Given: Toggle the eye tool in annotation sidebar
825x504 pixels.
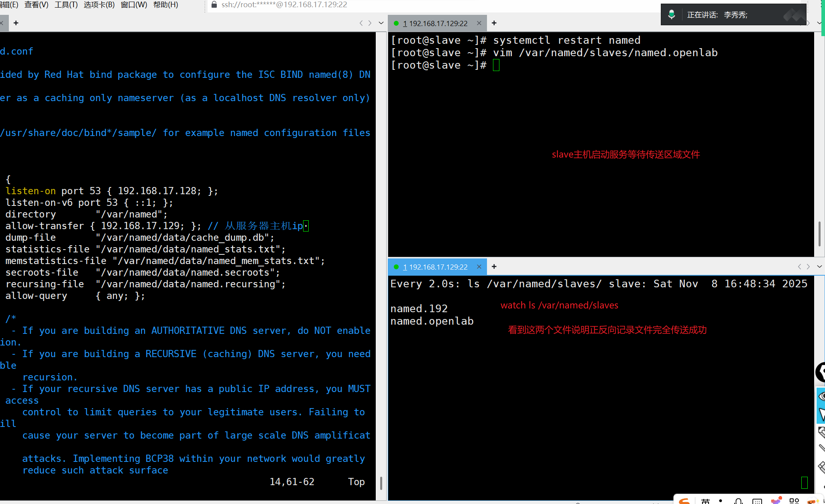Looking at the screenshot, I should tap(821, 396).
